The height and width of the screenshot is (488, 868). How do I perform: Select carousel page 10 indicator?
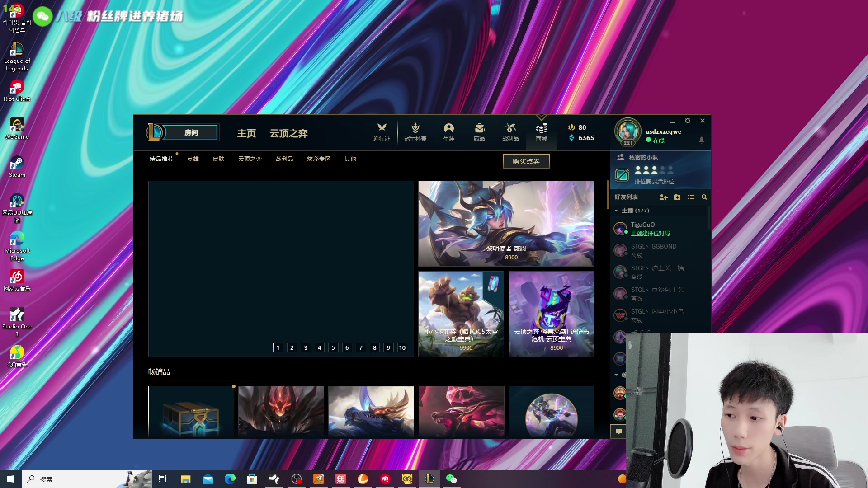tap(402, 347)
